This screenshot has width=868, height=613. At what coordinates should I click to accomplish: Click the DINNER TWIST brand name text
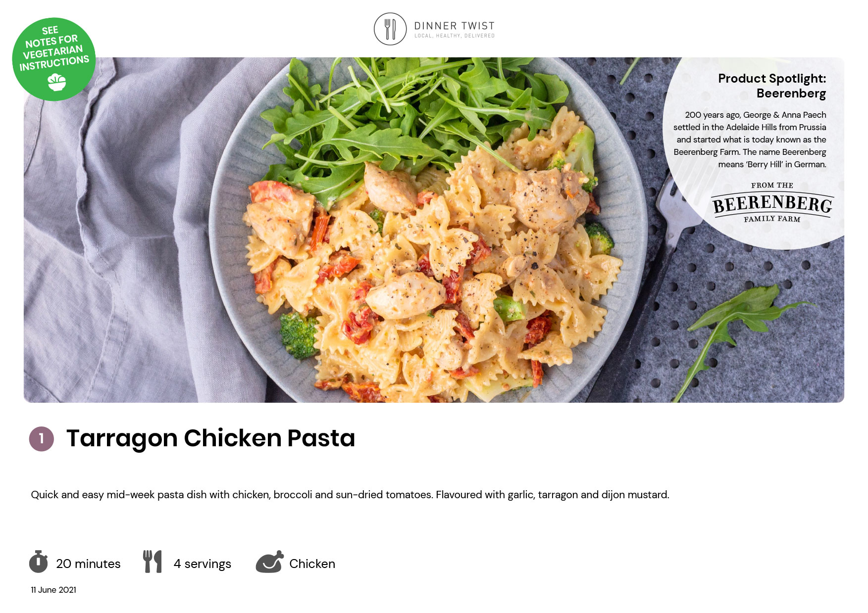454,26
